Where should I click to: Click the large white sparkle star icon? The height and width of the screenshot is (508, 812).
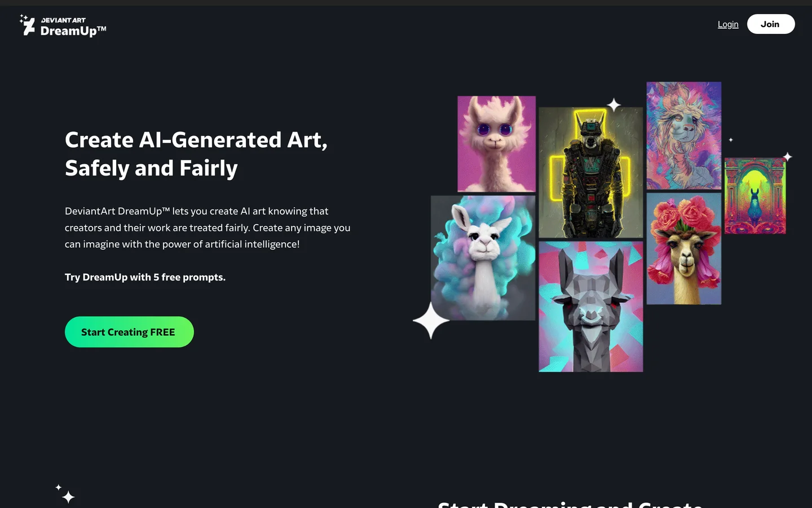431,321
